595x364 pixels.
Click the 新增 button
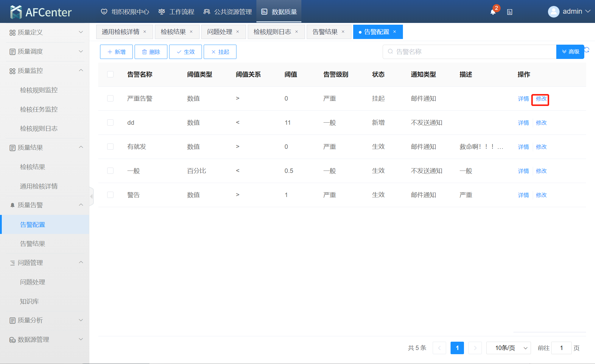click(116, 52)
